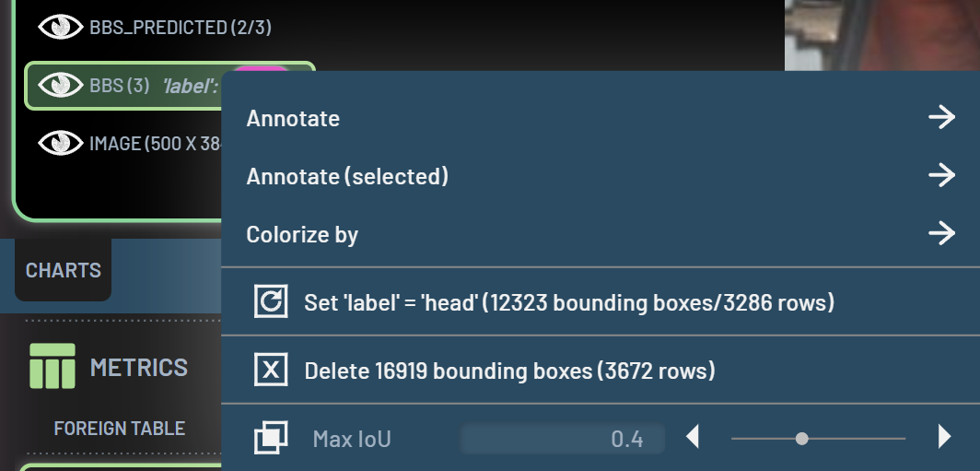The image size is (980, 471).
Task: Select the Colorize by menu entry
Action: click(302, 234)
